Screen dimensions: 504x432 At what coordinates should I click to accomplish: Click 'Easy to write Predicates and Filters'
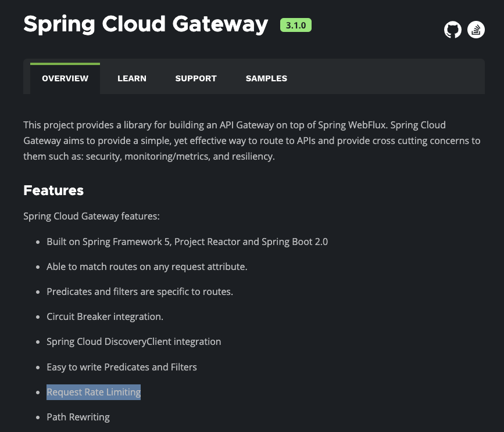pyautogui.click(x=121, y=367)
